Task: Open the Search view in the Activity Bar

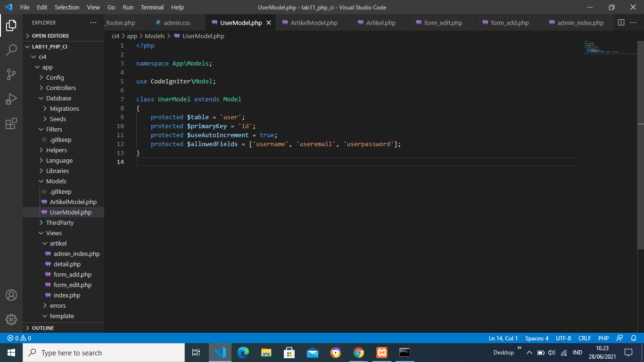Action: click(x=11, y=50)
